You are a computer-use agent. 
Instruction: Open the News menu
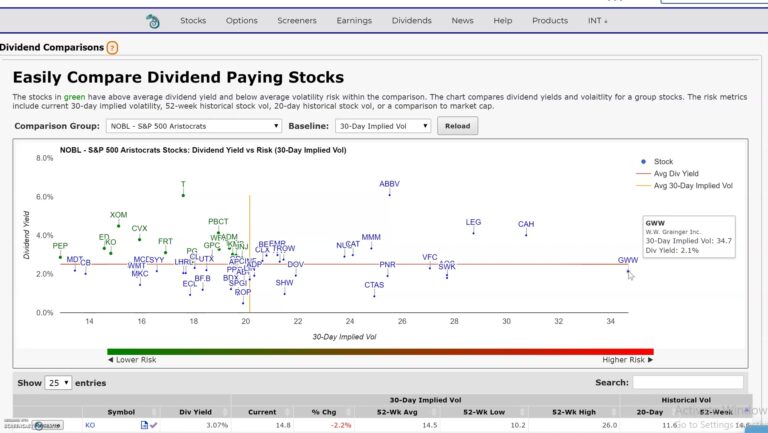462,21
